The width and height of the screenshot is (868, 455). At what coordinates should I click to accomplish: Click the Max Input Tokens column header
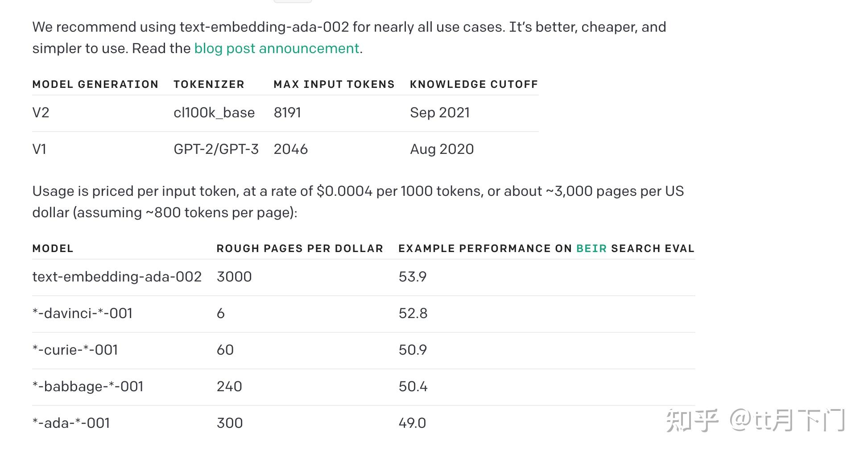pyautogui.click(x=334, y=84)
